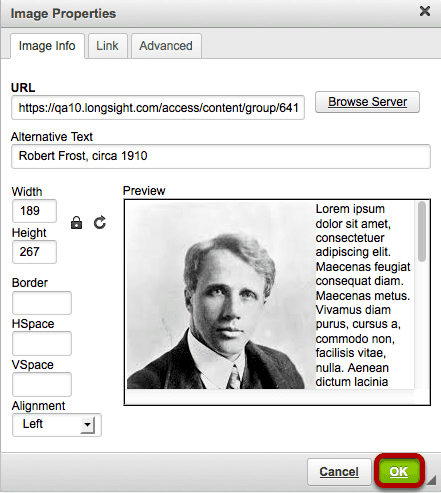The width and height of the screenshot is (441, 493).
Task: Toggle the lock ratio padlock icon
Action: coord(76,223)
